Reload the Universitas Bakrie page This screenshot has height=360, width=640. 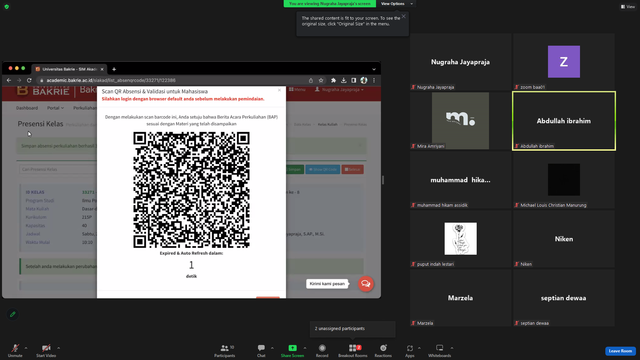coord(29,80)
